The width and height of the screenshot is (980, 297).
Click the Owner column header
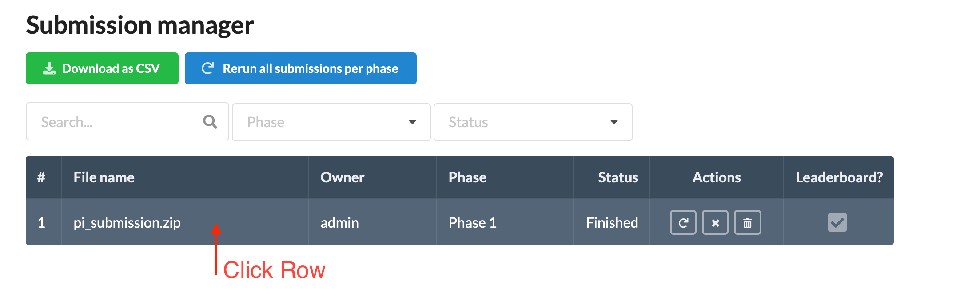point(343,177)
